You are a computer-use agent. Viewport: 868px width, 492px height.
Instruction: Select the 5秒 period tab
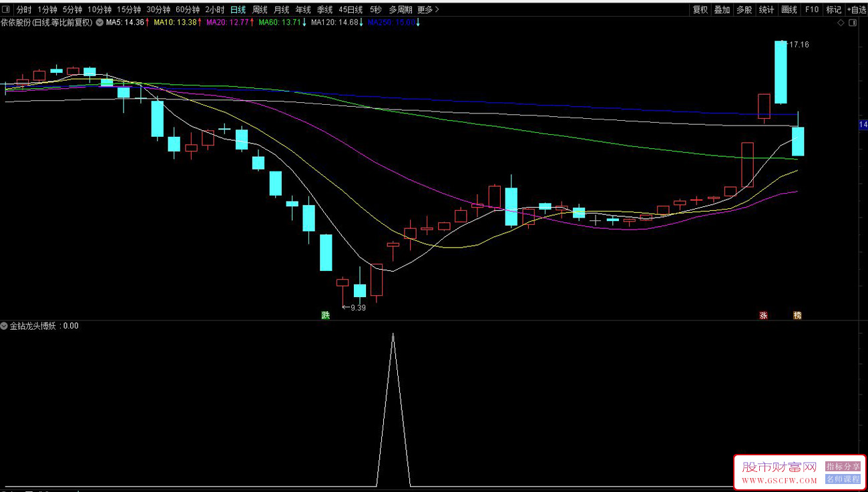(x=375, y=9)
